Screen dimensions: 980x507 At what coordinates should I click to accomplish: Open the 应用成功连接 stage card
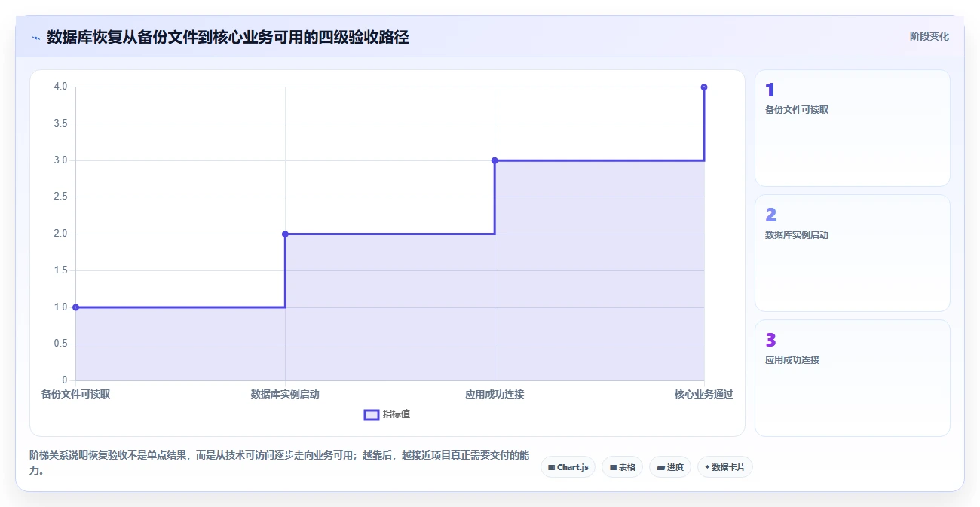click(853, 378)
